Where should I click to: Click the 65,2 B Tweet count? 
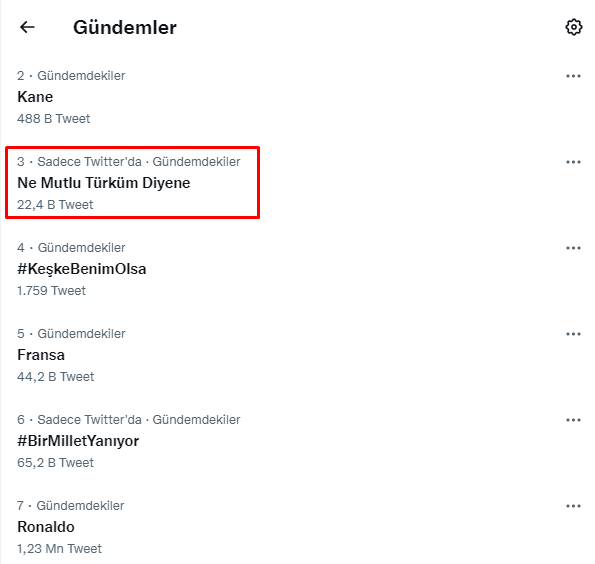click(55, 463)
